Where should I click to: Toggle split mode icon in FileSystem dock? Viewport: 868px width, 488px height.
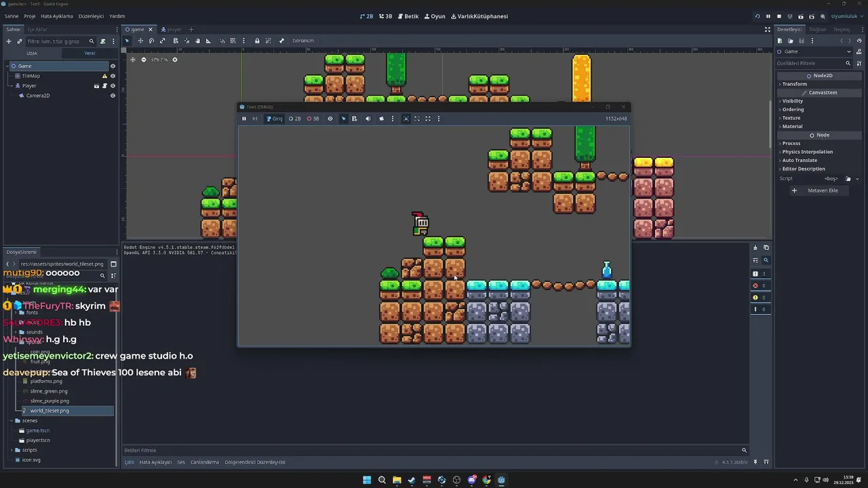(113, 264)
